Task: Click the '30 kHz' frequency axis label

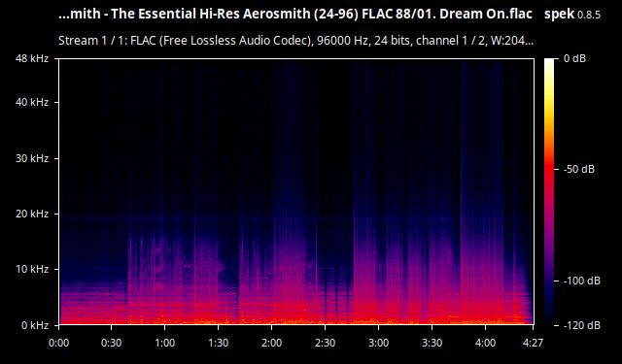Action: [32, 158]
